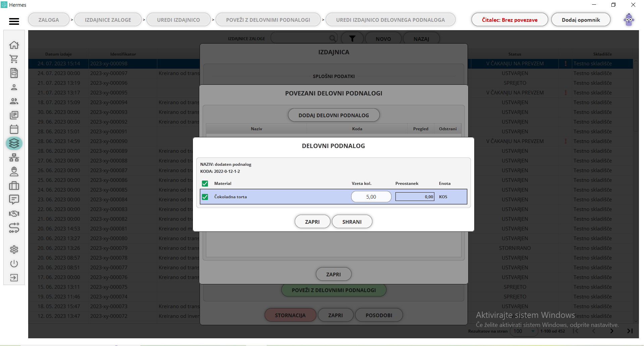Image resolution: width=644 pixels, height=346 pixels.
Task: Open UREDI IZDAJNICO DELOVNEGA PODNALOGA breadcrumb
Action: (390, 20)
